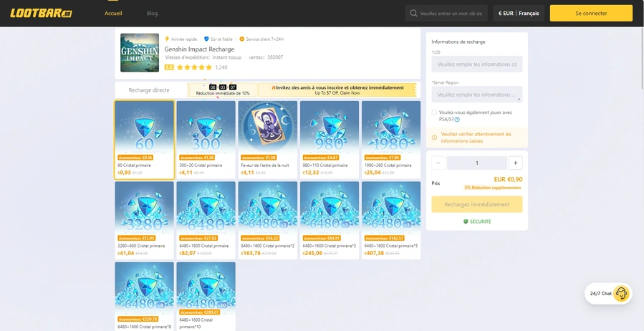Select the 6480+1600 Cristal primaire*3 pack
Viewport: 644px width, 331px height.
pyautogui.click(x=330, y=221)
